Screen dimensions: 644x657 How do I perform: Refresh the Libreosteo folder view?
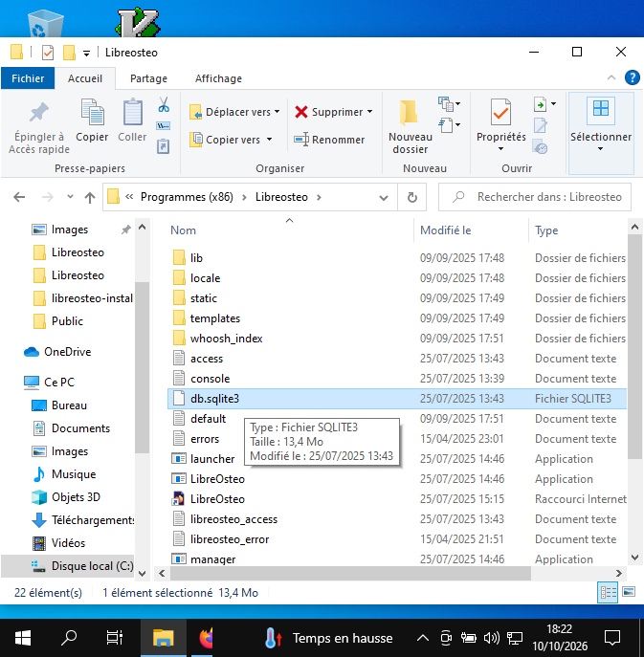coord(412,197)
